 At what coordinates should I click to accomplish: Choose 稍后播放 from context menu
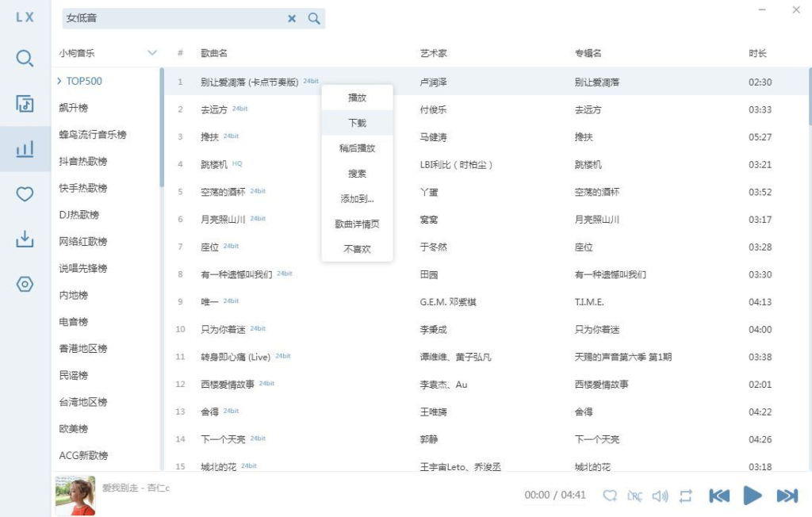(358, 148)
